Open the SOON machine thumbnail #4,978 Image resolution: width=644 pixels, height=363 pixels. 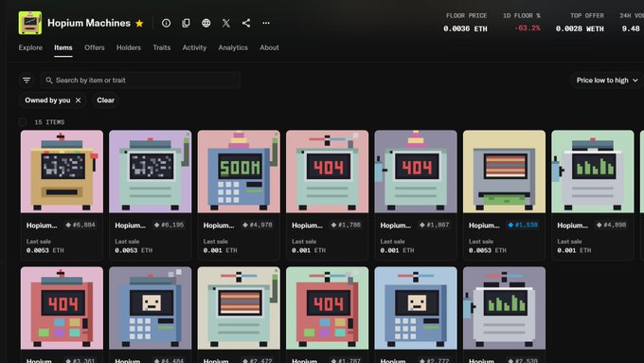239,172
